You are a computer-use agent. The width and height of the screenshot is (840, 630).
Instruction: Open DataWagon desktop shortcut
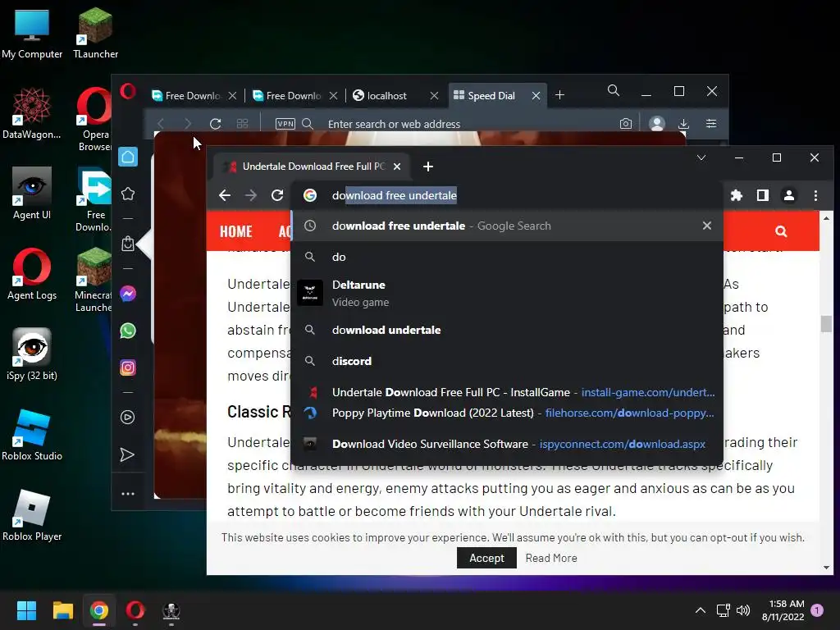(x=32, y=113)
